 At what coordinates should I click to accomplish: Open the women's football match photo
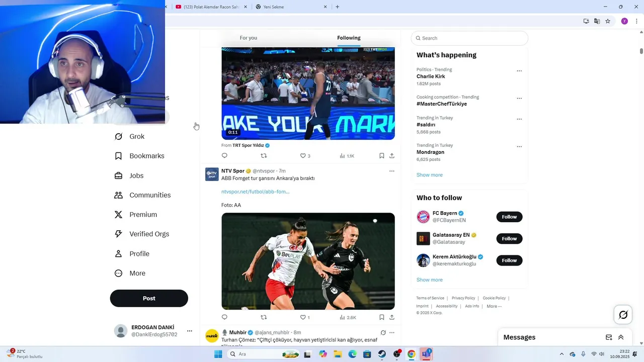tap(308, 261)
